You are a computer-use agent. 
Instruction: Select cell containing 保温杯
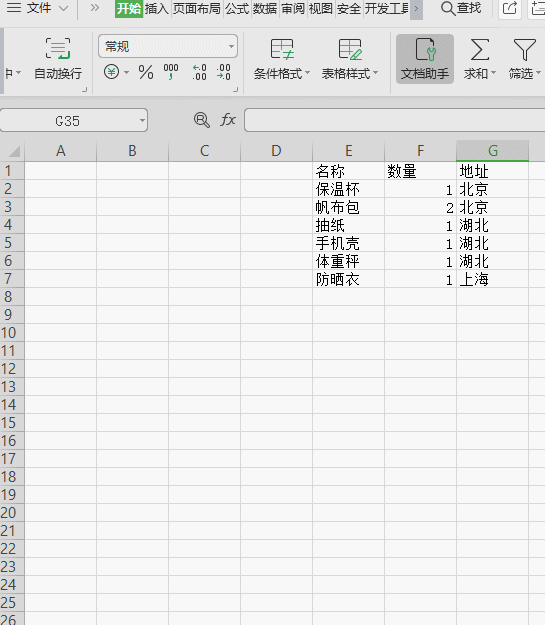tap(348, 189)
